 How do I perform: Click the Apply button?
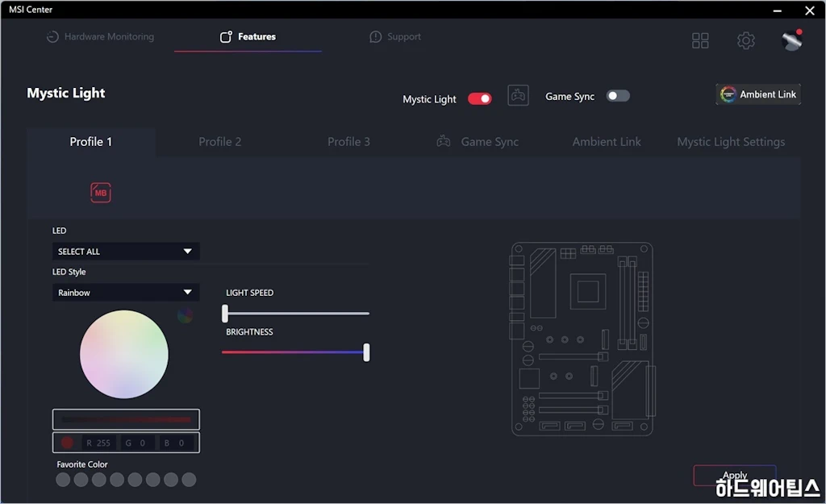[734, 475]
